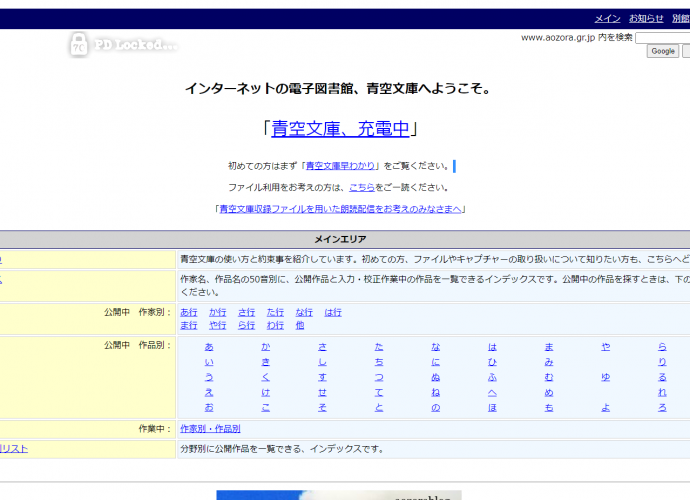Open works index for う
This screenshot has width=690, height=500.
tap(209, 378)
